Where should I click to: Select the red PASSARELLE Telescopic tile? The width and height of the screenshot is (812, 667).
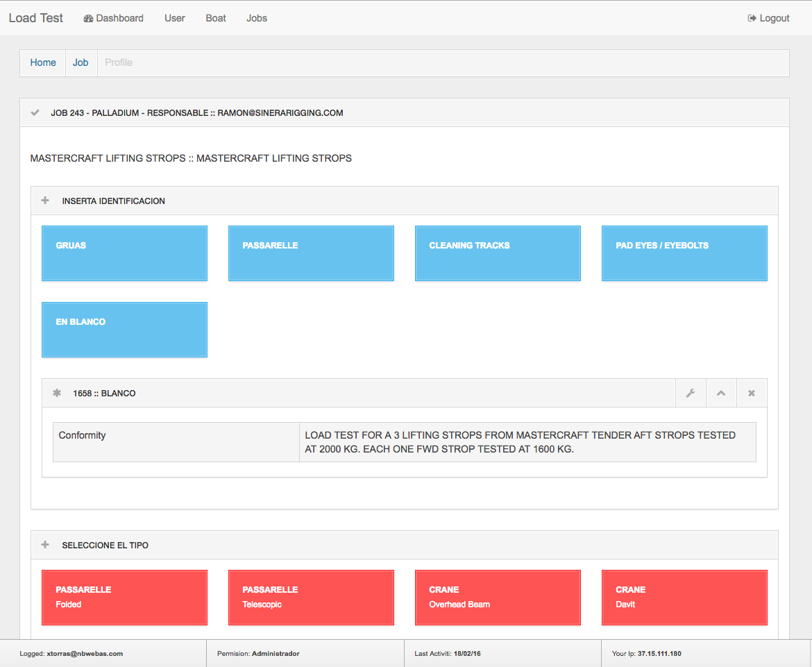tap(311, 598)
